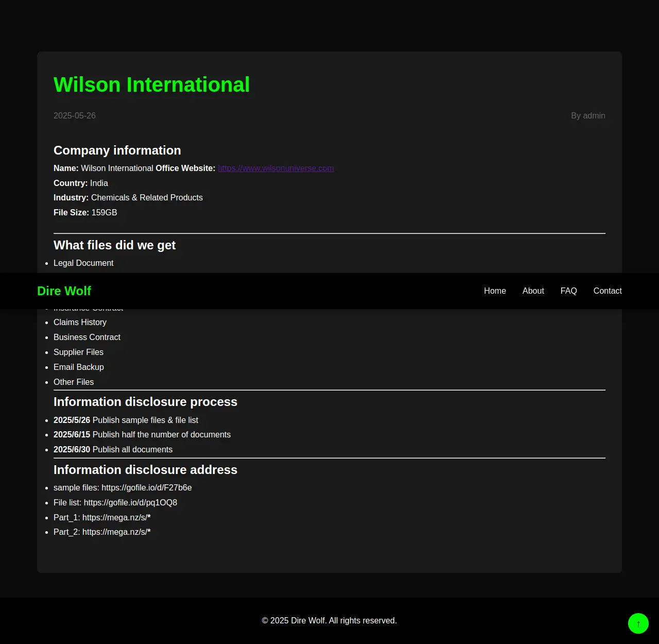659x644 pixels.
Task: Open the FAQ menu link
Action: point(568,291)
